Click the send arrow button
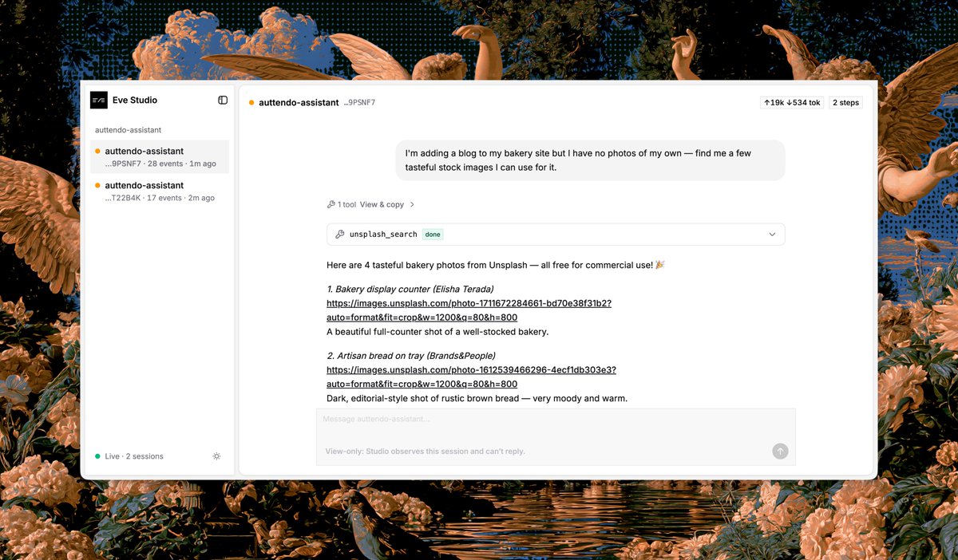The width and height of the screenshot is (958, 560). click(x=780, y=452)
